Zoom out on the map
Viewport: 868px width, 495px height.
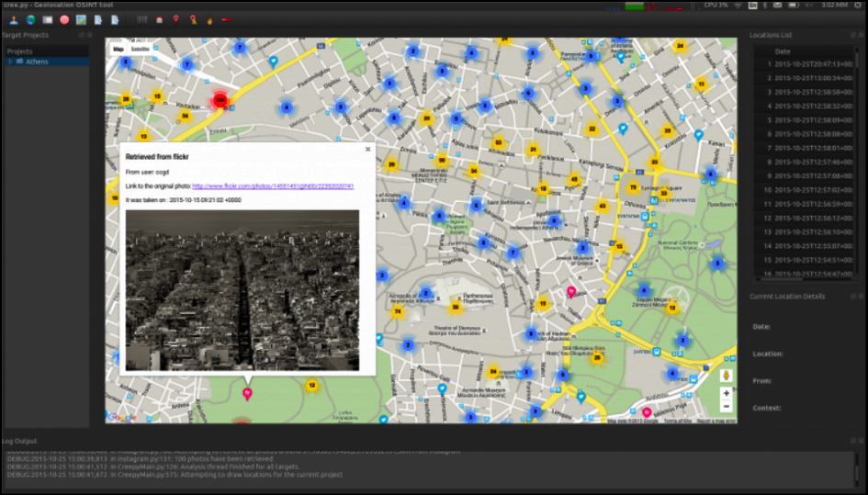click(x=726, y=405)
